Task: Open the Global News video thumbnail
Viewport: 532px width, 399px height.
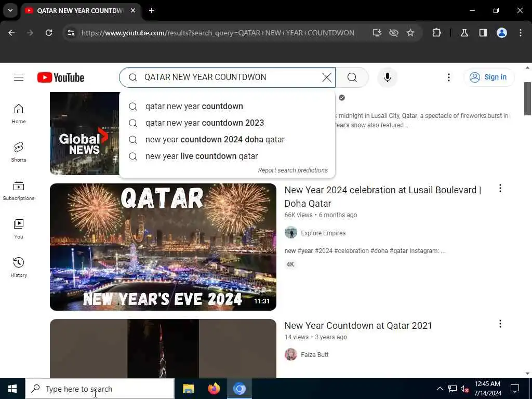Action: pos(85,134)
